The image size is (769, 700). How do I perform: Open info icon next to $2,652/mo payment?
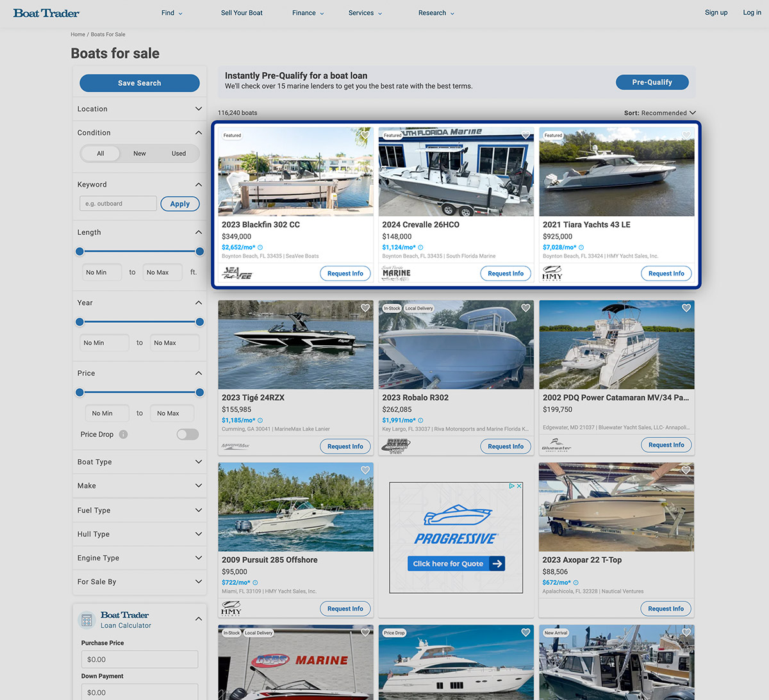pyautogui.click(x=260, y=247)
